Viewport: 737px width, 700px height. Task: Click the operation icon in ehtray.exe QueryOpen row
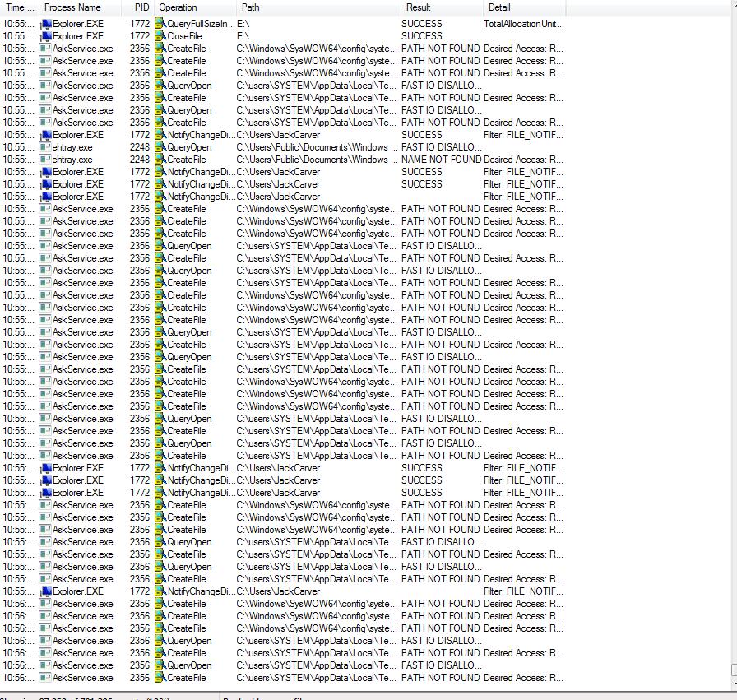click(x=160, y=147)
